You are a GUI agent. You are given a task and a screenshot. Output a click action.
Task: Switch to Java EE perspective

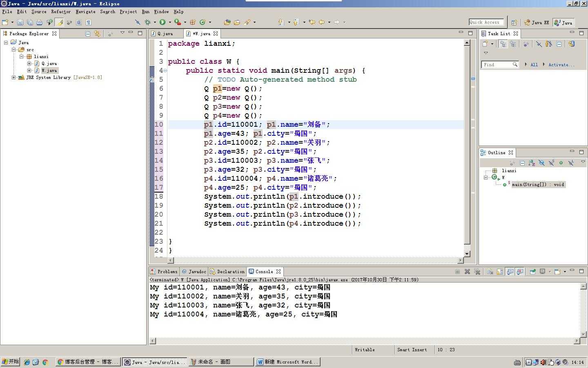[x=537, y=22]
